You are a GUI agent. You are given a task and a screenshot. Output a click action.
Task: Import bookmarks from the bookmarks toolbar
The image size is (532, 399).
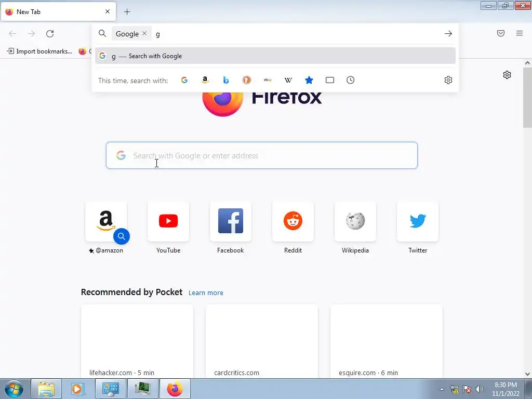(39, 51)
